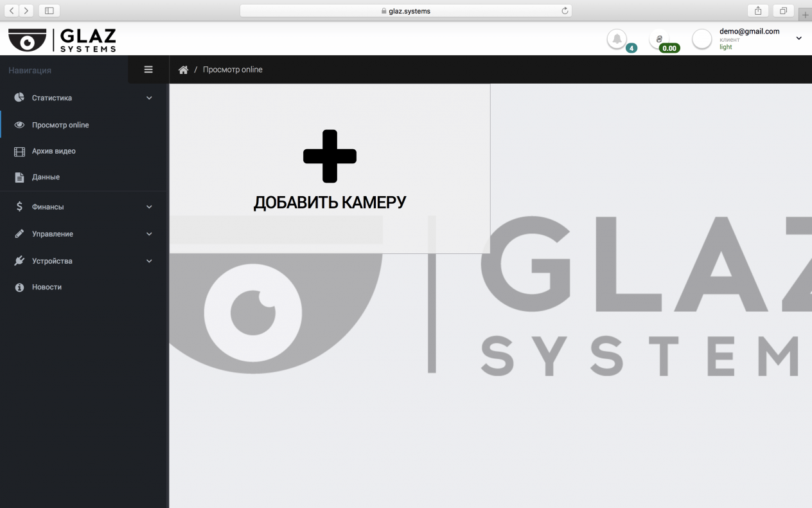Click the ДОБАВИТЬ КАМЕРУ label
The height and width of the screenshot is (508, 812).
click(x=330, y=203)
